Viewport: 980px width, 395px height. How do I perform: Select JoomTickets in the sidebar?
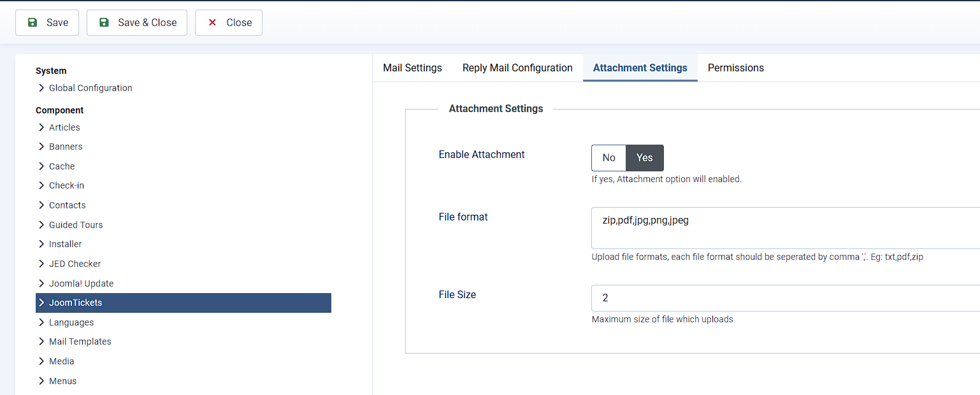coord(184,303)
